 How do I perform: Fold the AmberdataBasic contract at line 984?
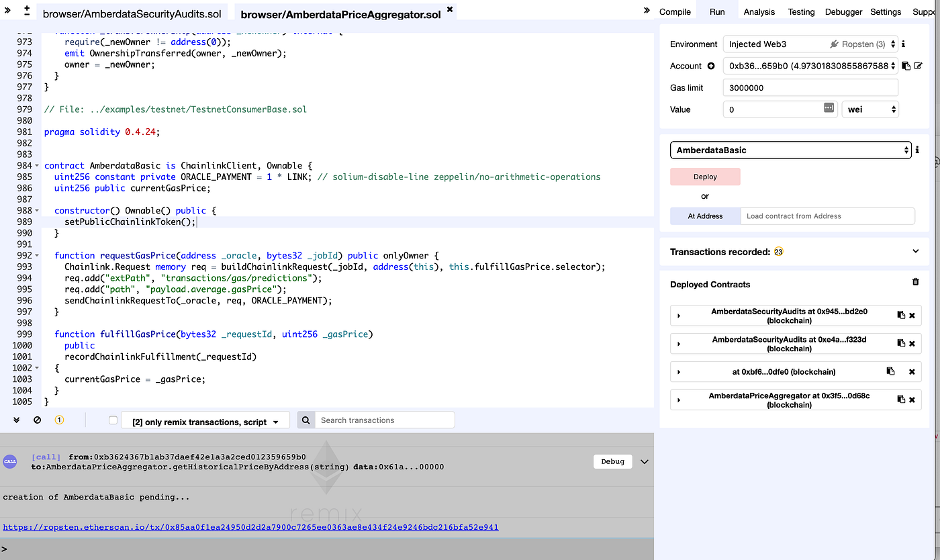[36, 166]
